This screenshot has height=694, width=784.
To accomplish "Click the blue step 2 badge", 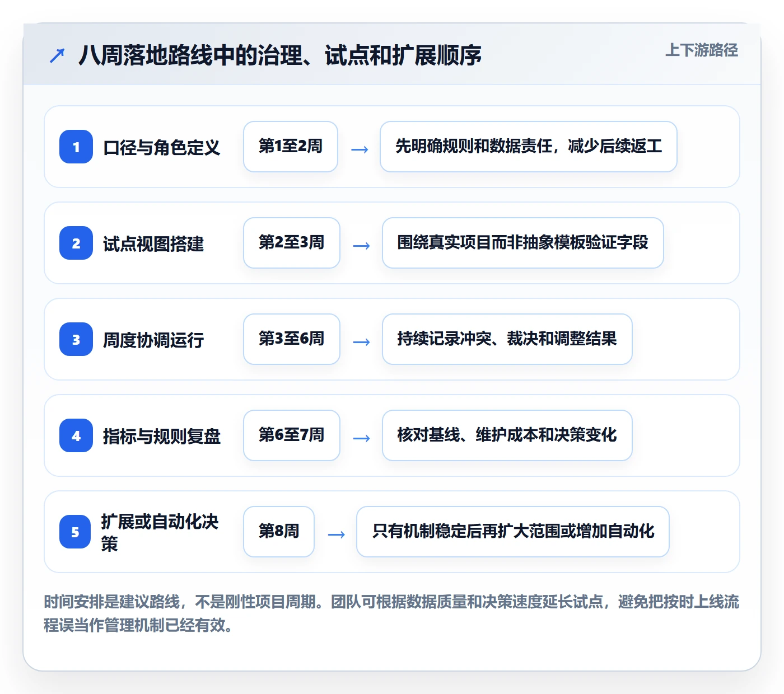I will pyautogui.click(x=76, y=243).
